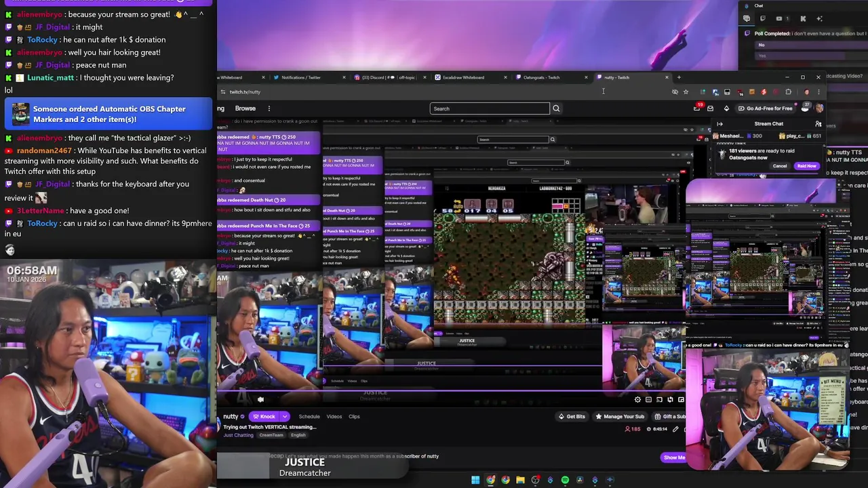Click the purple Knock button
Image resolution: width=868 pixels, height=488 pixels.
coord(264,416)
